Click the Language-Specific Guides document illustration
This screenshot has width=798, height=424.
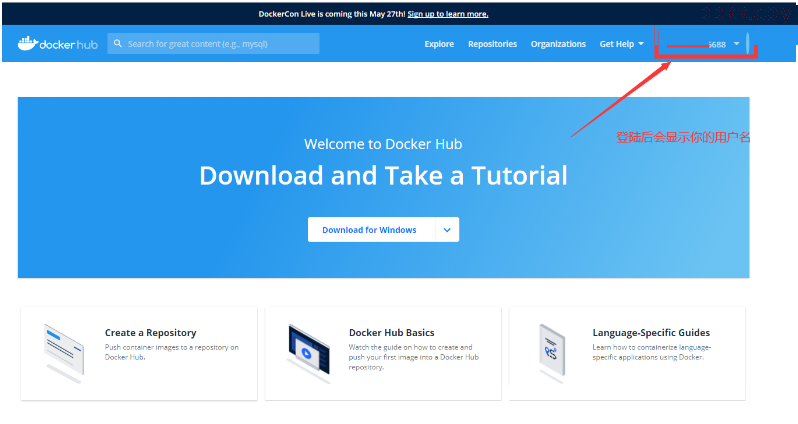(x=552, y=352)
